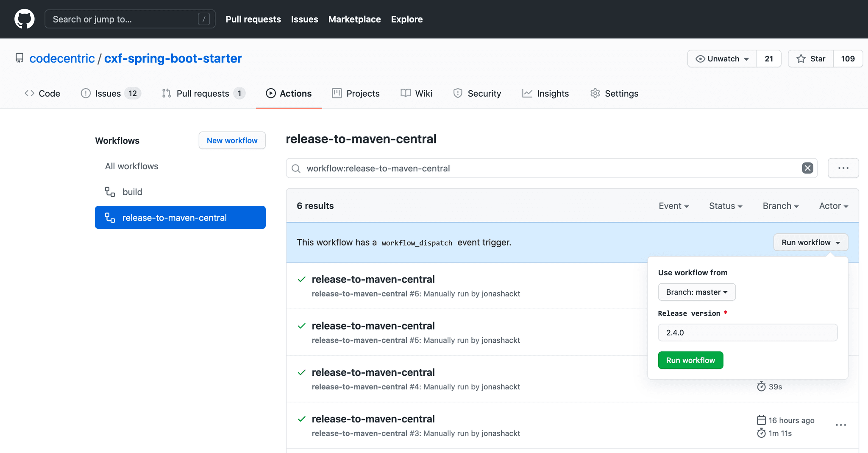
Task: Open options menu for run #3
Action: [x=840, y=425]
